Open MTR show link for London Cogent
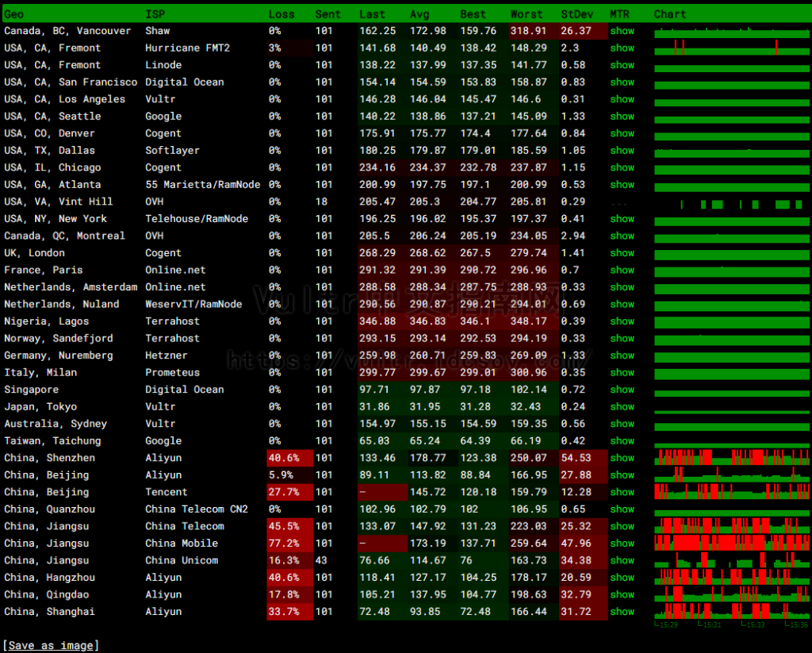 pos(622,253)
